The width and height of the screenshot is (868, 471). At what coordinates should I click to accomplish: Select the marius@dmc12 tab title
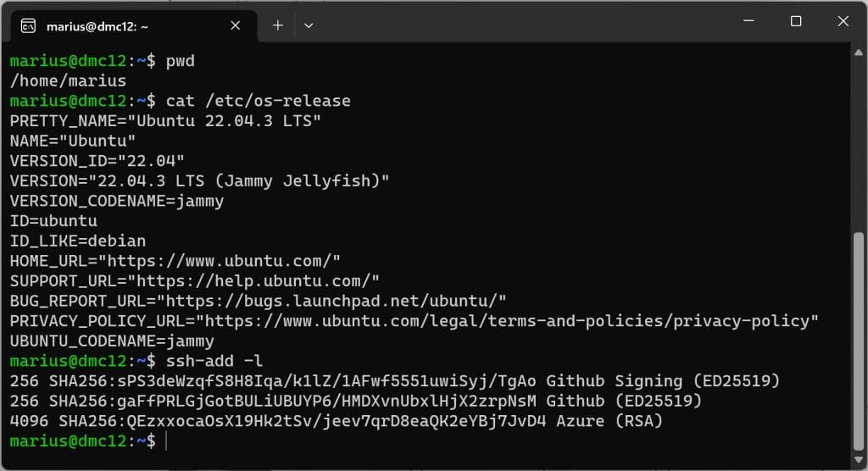[x=97, y=26]
